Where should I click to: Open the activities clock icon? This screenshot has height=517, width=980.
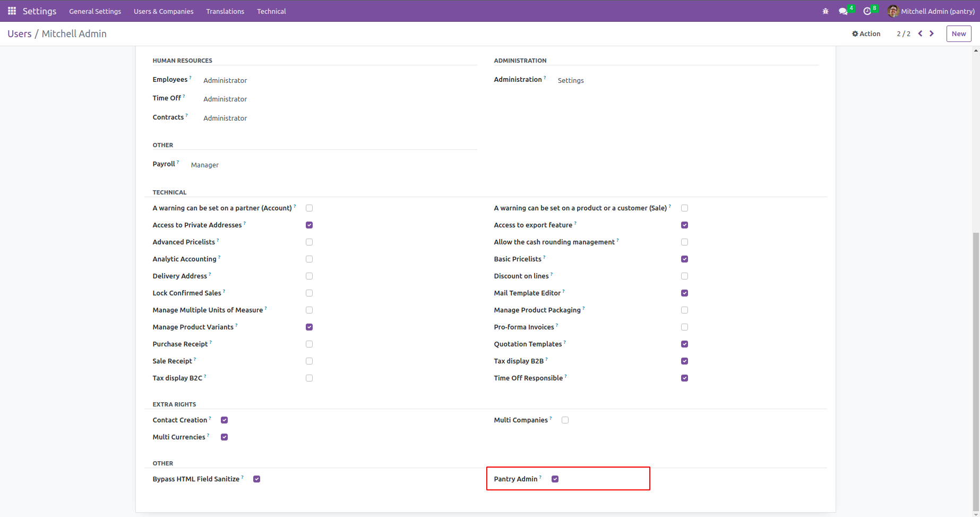coord(867,11)
